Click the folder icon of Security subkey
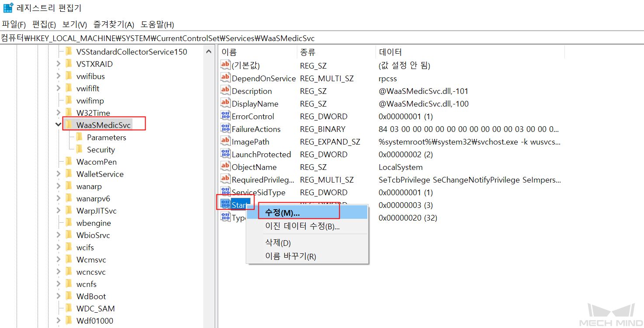 [79, 149]
